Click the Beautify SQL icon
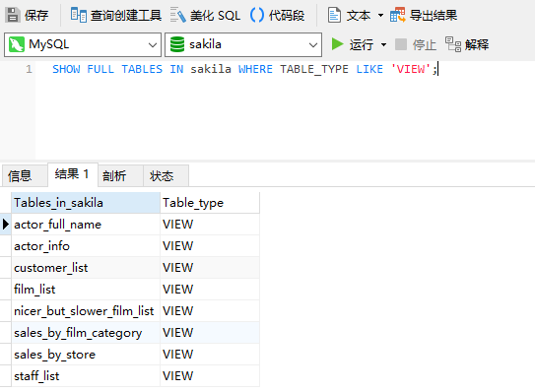Viewport: 535px width, 392px height. (x=177, y=15)
